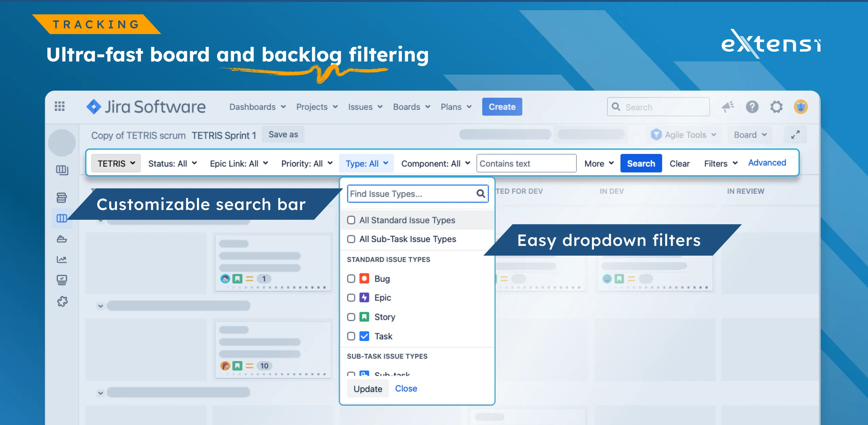Open the app switcher grid icon
This screenshot has height=425, width=868.
coord(60,106)
